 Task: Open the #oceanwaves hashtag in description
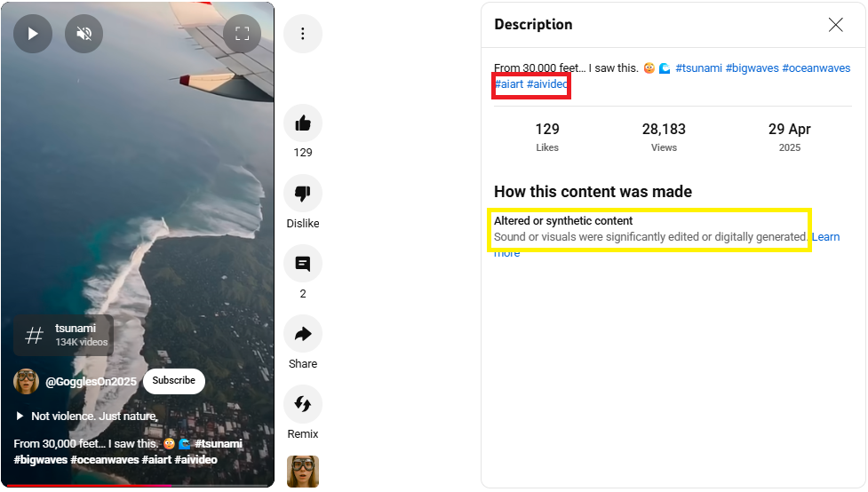coord(816,68)
